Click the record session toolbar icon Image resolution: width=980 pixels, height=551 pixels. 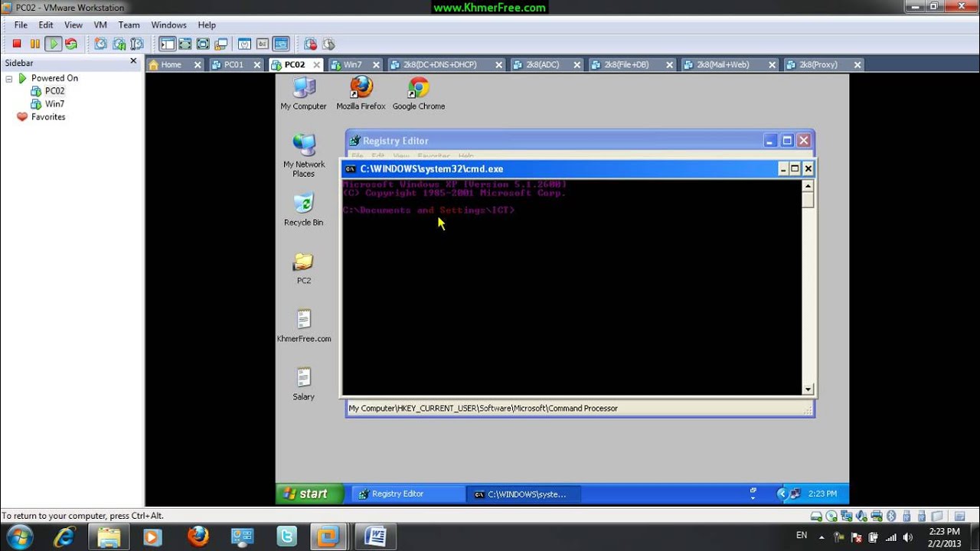[x=310, y=44]
